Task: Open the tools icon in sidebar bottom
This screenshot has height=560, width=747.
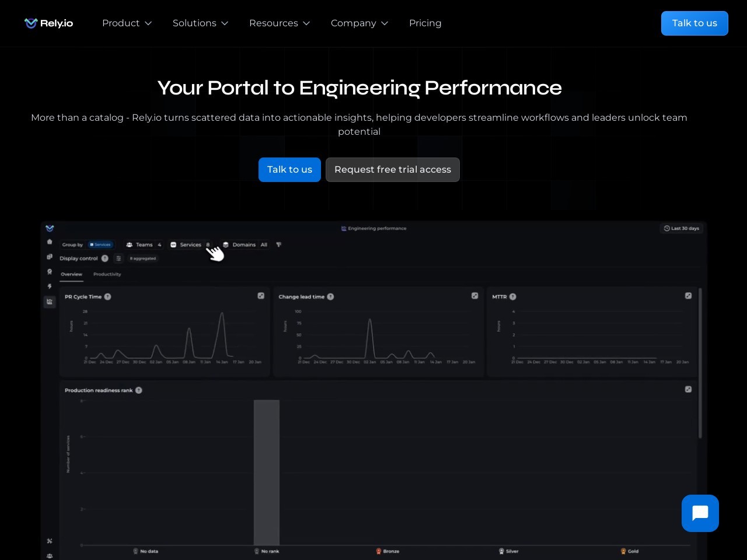Action: pos(50,541)
